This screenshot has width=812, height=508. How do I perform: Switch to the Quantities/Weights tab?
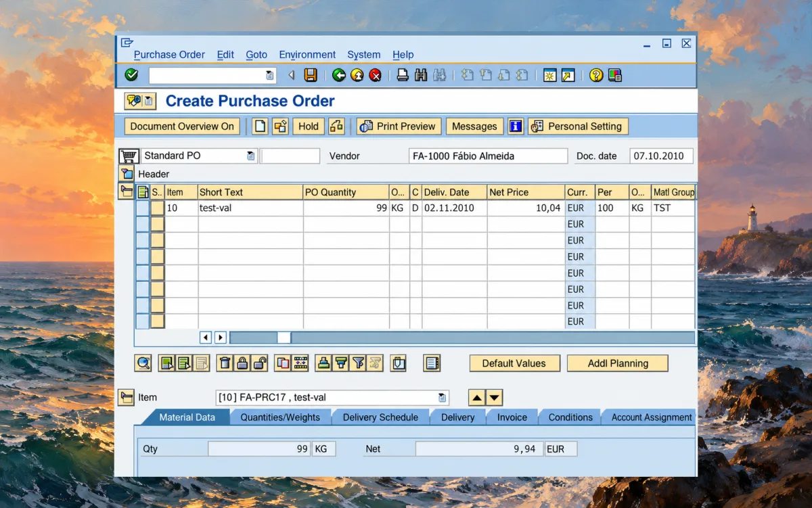pyautogui.click(x=280, y=417)
